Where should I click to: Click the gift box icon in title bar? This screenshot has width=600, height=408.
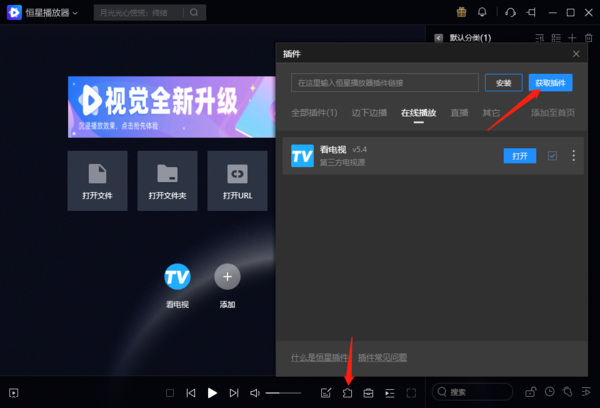461,12
